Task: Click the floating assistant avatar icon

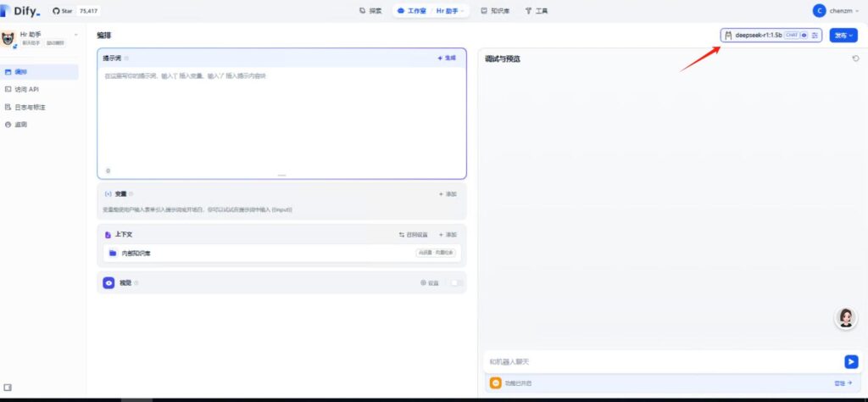Action: click(x=845, y=317)
